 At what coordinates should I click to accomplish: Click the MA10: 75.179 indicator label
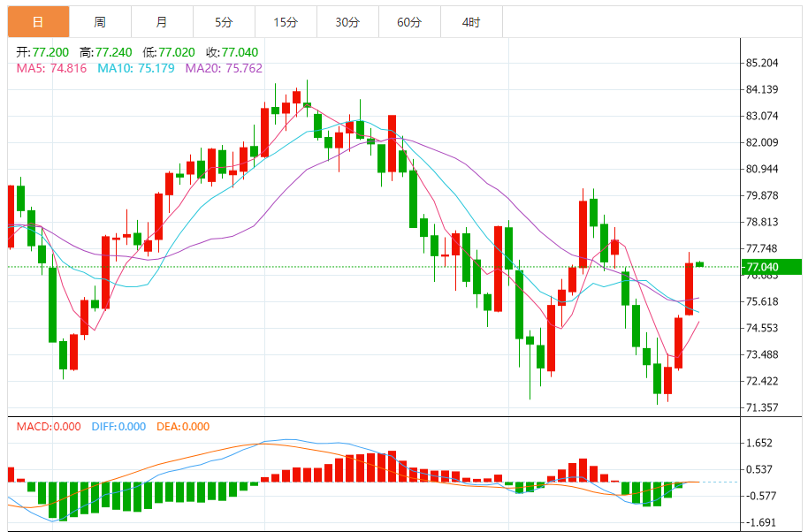[x=136, y=68]
